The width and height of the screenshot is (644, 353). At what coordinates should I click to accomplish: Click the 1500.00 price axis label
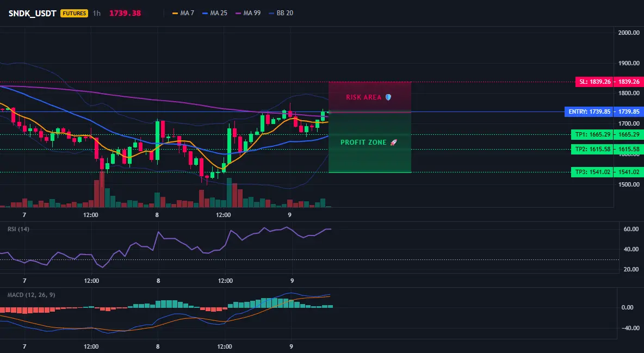[x=629, y=184]
